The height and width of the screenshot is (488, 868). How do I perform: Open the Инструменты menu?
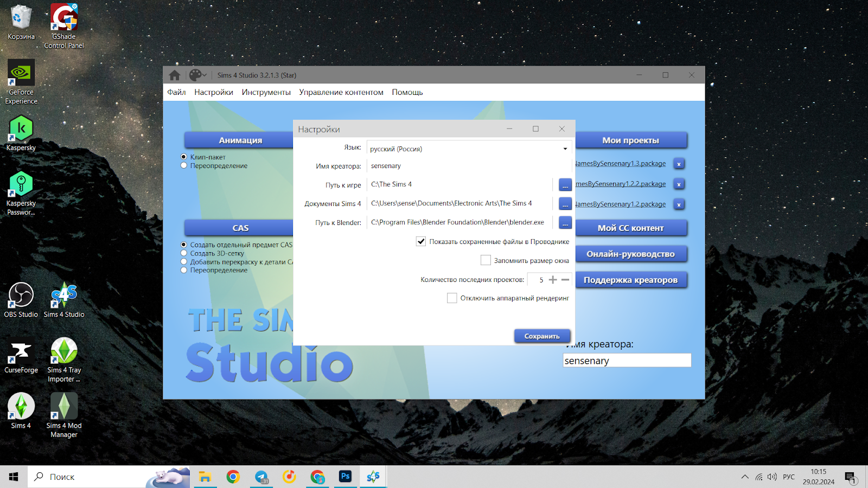point(266,92)
